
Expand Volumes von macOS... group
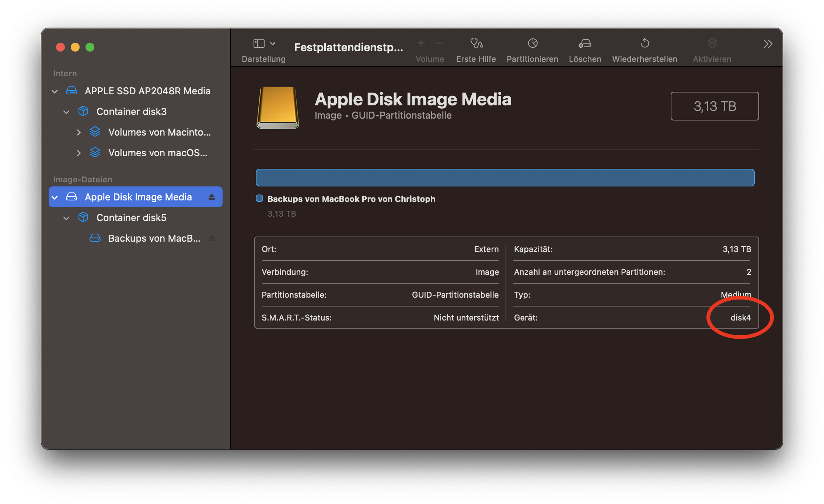78,153
